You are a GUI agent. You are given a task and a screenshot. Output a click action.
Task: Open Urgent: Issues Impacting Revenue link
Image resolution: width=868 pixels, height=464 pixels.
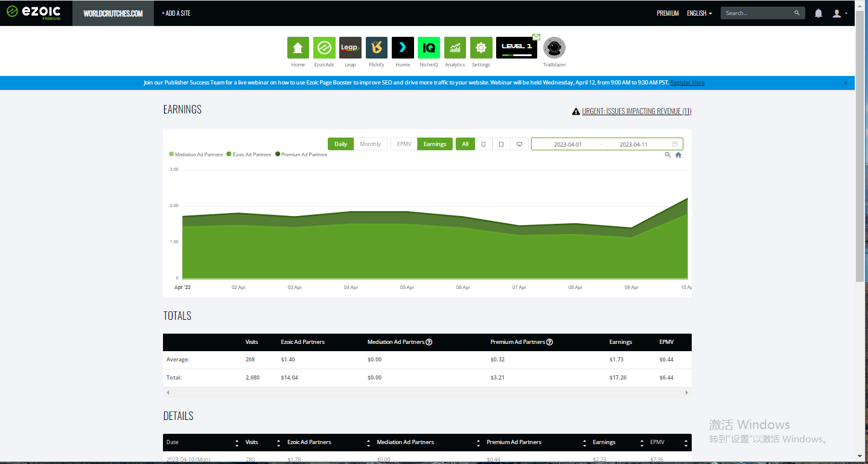(637, 111)
